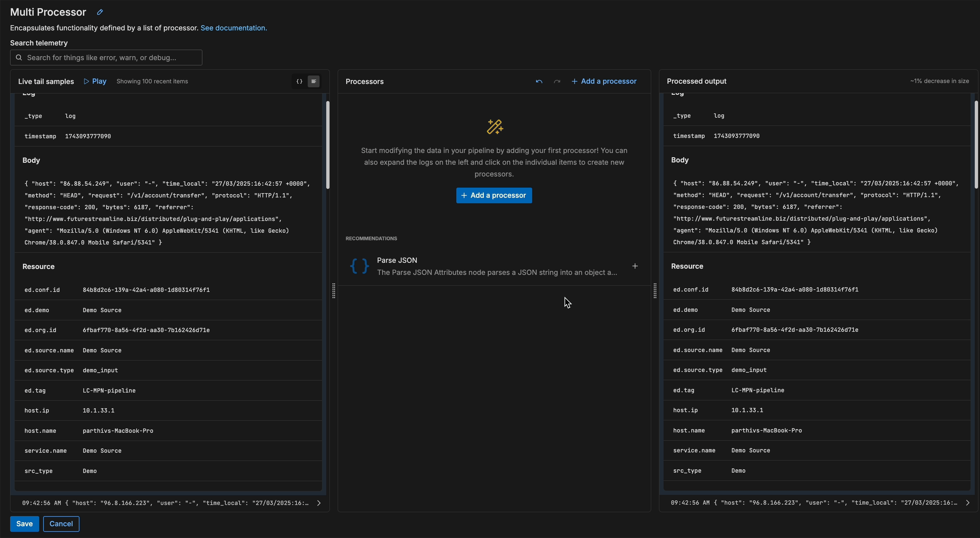Click Add a processor link in panel header

pyautogui.click(x=604, y=81)
